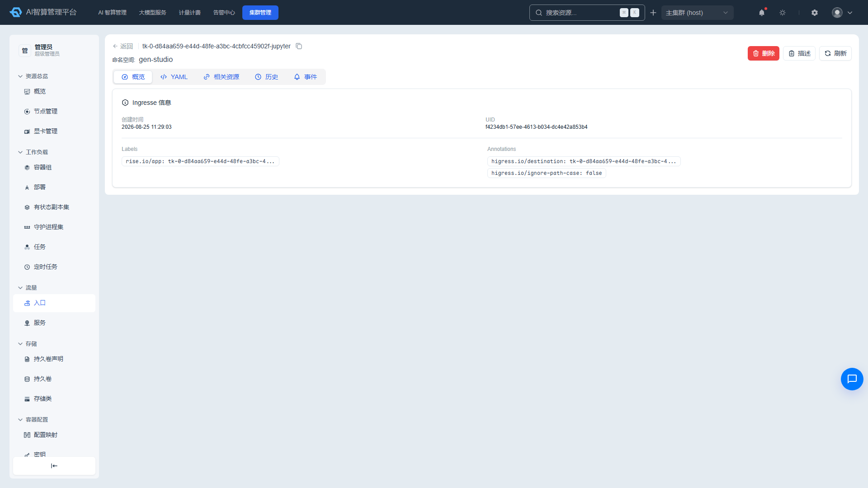Click the 刷新 button
This screenshot has width=868, height=488.
click(x=835, y=53)
